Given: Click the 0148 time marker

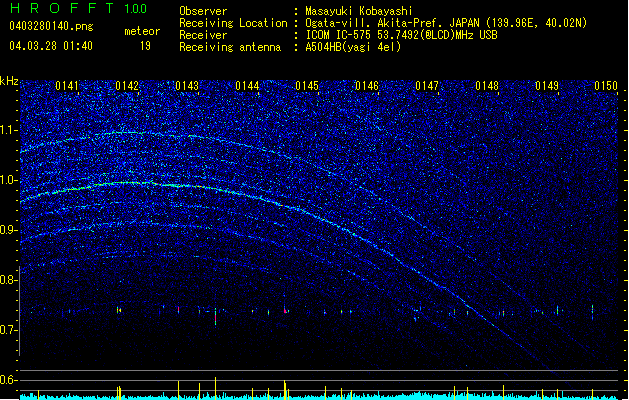Looking at the screenshot, I should click(x=487, y=86).
